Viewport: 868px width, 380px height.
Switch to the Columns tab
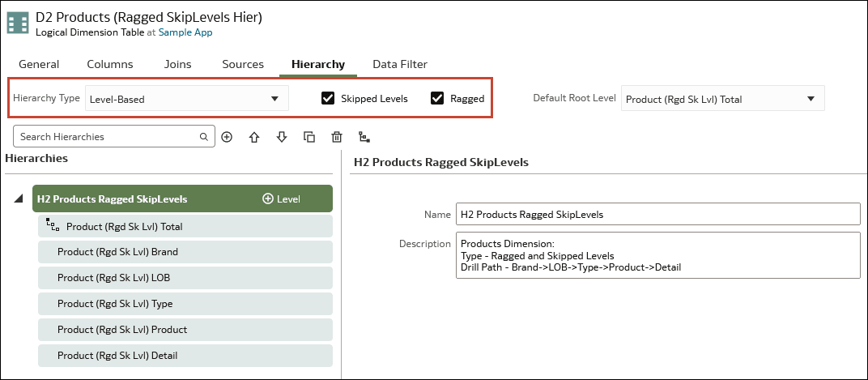pyautogui.click(x=110, y=64)
